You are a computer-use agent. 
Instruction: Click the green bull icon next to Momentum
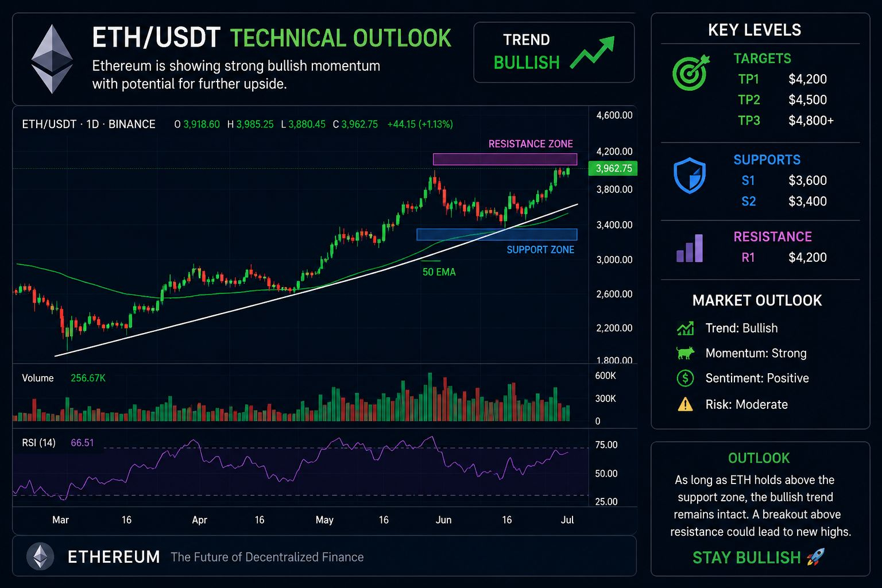[x=685, y=353]
